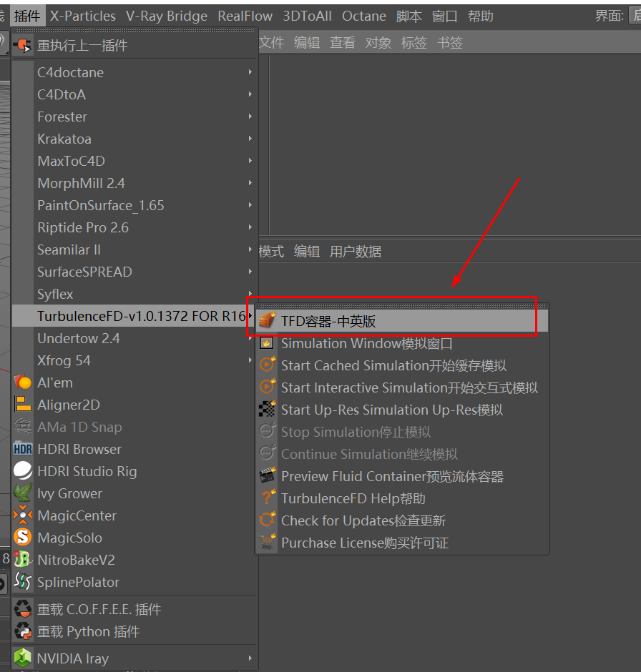This screenshot has width=641, height=672.
Task: Click the Check for Updates refresh icon
Action: [267, 520]
